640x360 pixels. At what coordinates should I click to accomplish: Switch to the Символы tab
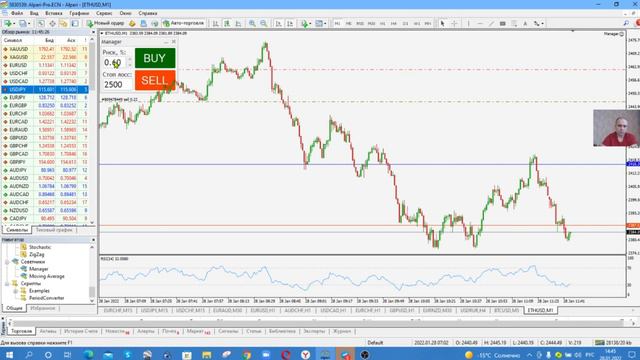tap(17, 230)
